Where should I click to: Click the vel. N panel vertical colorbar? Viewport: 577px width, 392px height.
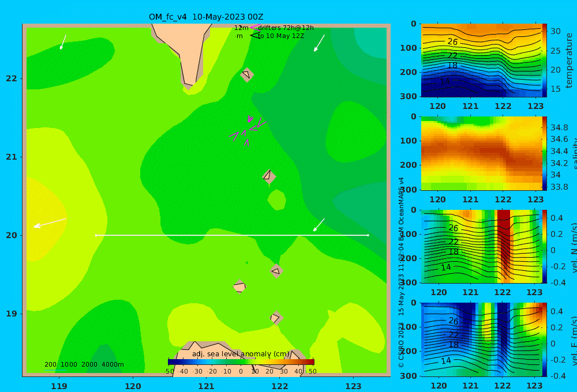tap(545, 246)
